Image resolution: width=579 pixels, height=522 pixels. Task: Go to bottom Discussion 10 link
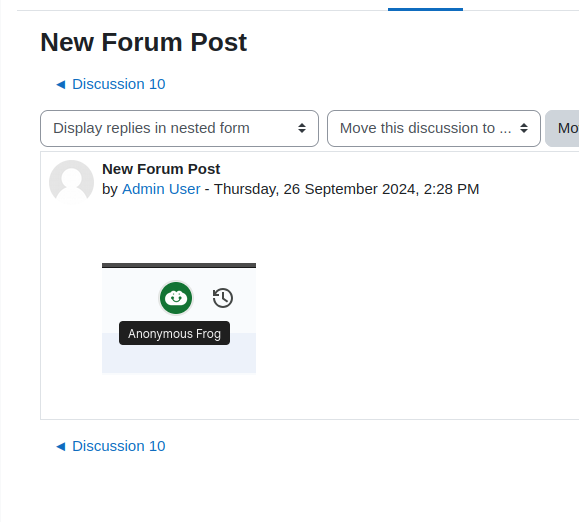[119, 446]
